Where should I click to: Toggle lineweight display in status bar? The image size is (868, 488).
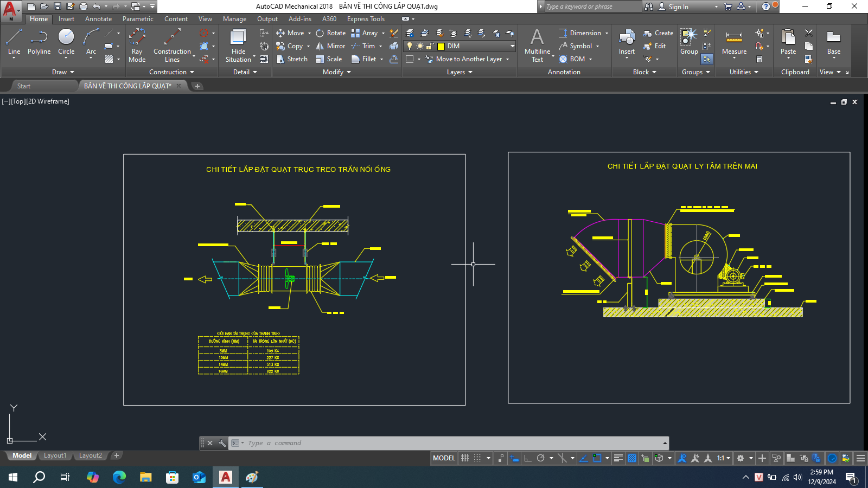[618, 458]
